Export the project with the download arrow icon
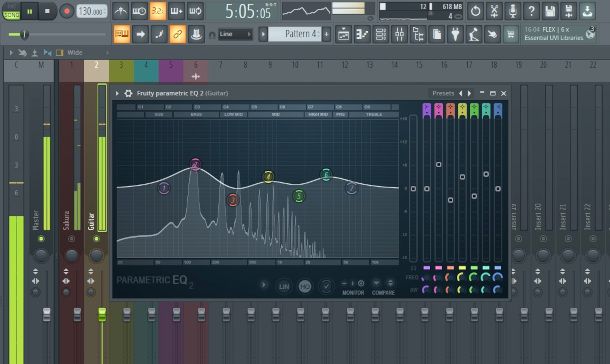This screenshot has height=364, width=610. 587,11
